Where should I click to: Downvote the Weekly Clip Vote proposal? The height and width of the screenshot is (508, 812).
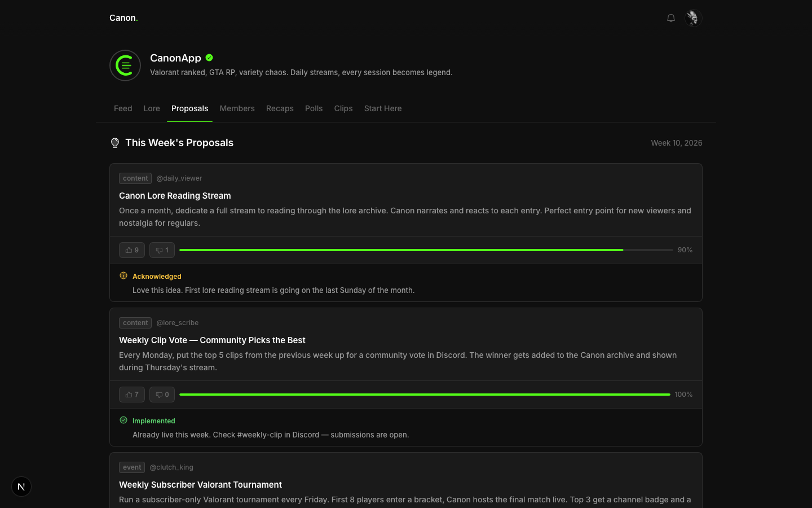click(162, 395)
